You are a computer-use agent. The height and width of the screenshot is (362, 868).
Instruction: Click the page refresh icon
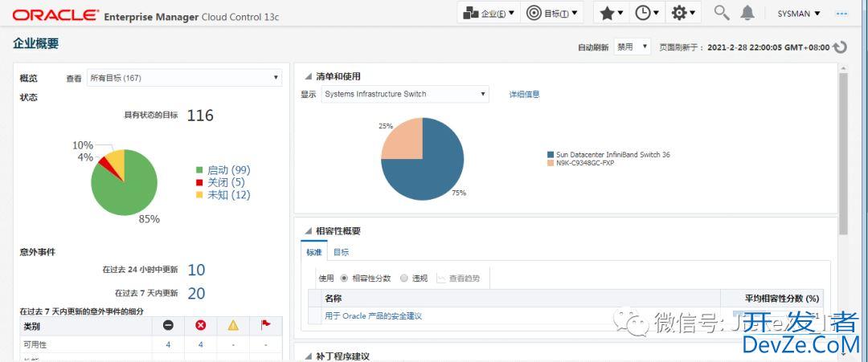[841, 47]
